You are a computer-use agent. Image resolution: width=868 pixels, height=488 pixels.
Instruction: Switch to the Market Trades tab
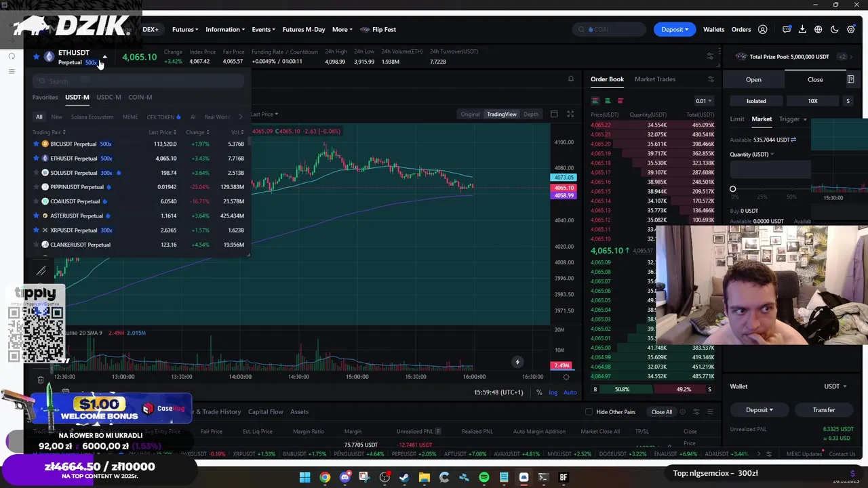click(655, 79)
